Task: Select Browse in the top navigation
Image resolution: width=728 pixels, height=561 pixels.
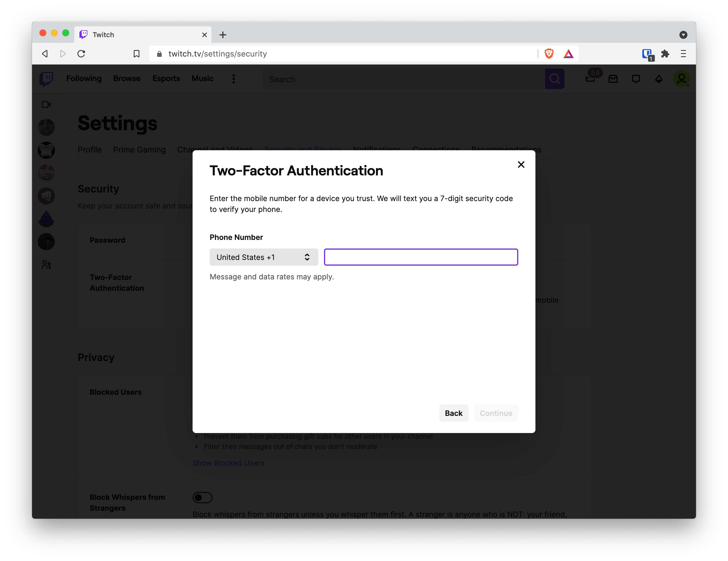Action: (126, 78)
